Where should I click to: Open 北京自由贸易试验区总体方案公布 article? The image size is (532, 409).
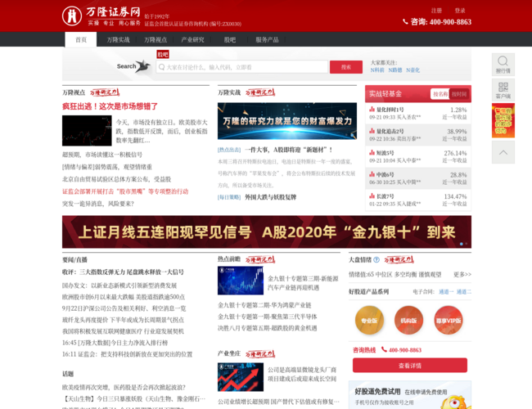tap(116, 179)
